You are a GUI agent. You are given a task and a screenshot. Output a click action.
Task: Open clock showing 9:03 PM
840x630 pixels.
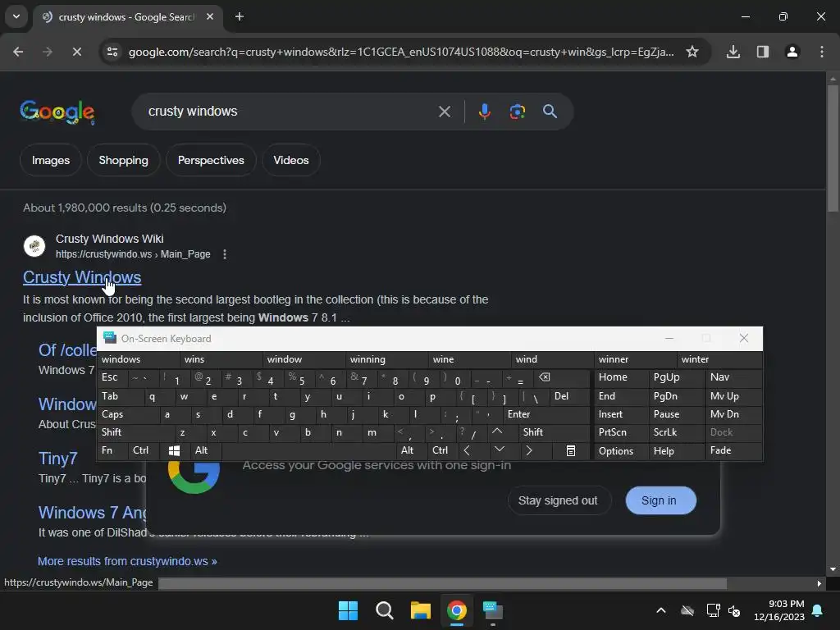779,610
